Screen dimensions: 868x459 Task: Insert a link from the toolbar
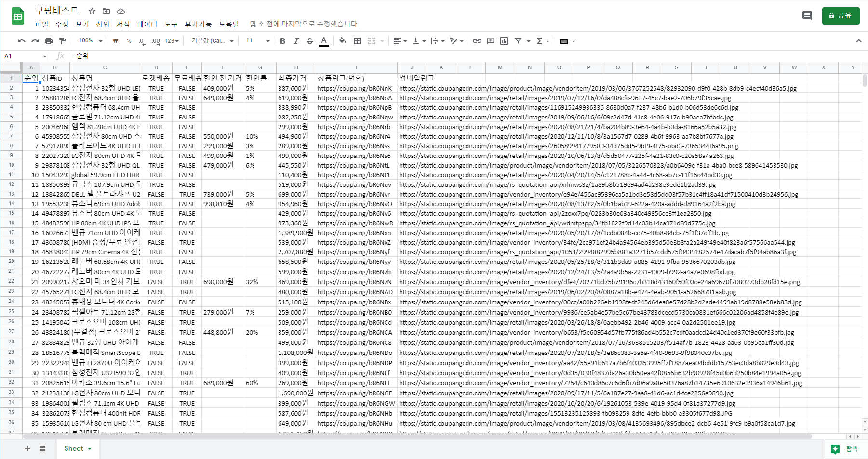pyautogui.click(x=477, y=41)
